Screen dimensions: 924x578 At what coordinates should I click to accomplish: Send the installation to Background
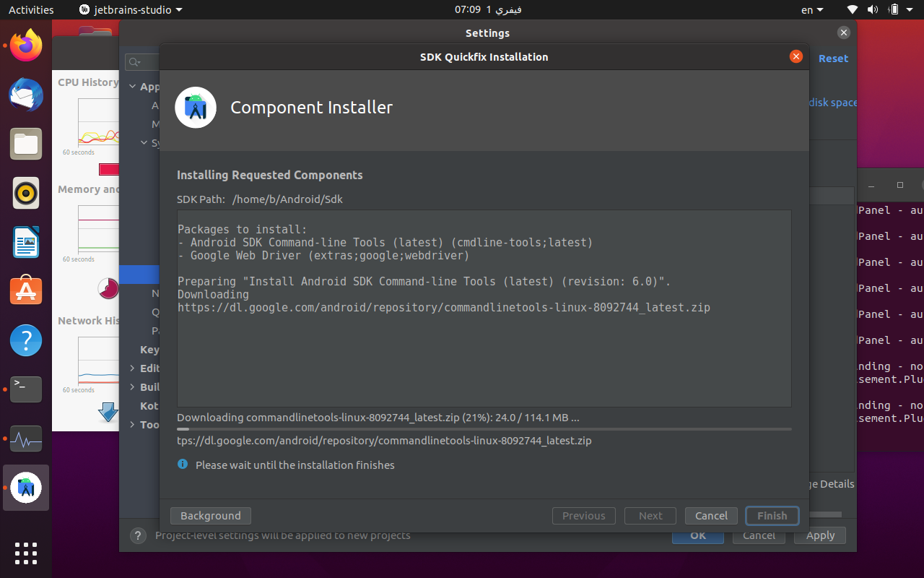coord(211,516)
